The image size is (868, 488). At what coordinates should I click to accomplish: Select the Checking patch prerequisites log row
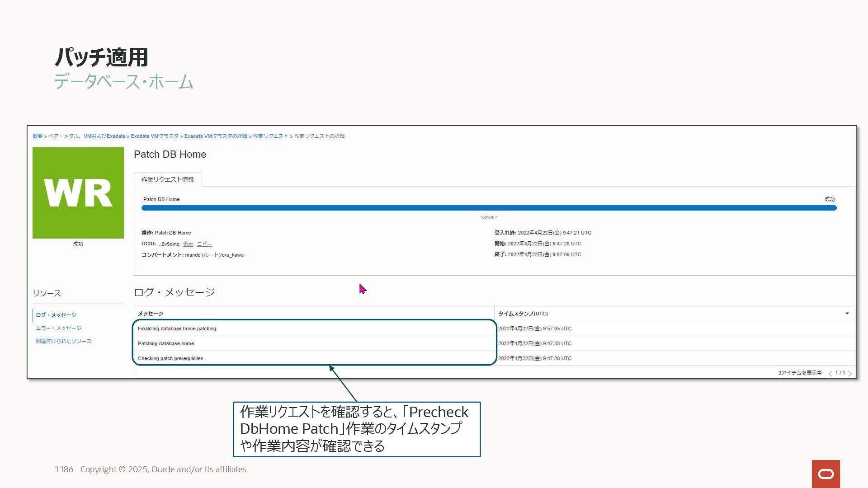(x=171, y=358)
